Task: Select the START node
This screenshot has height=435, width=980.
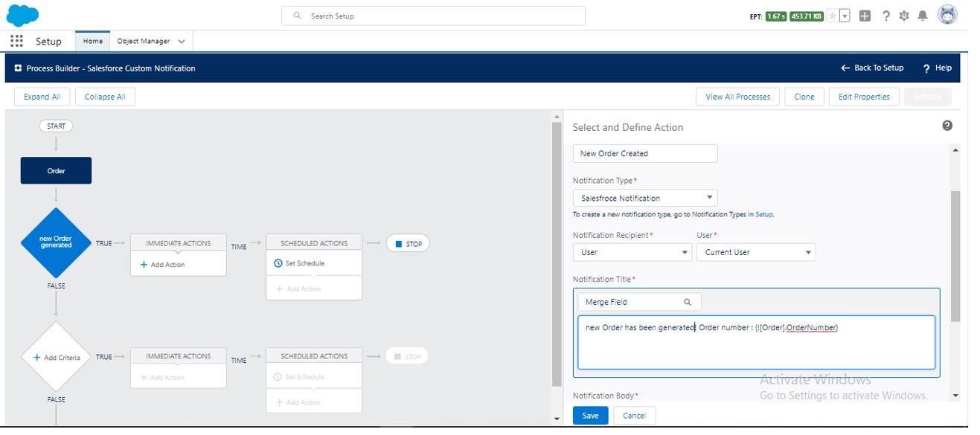Action: point(57,126)
